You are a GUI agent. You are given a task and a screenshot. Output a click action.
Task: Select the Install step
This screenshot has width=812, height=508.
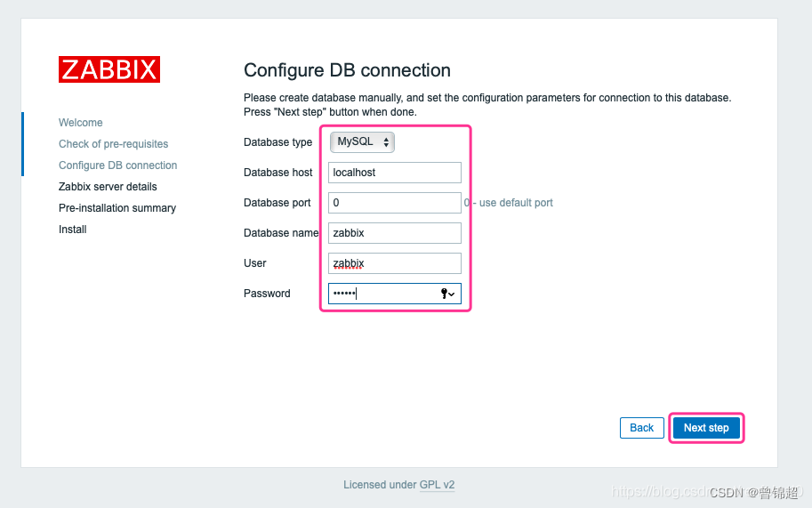tap(73, 230)
